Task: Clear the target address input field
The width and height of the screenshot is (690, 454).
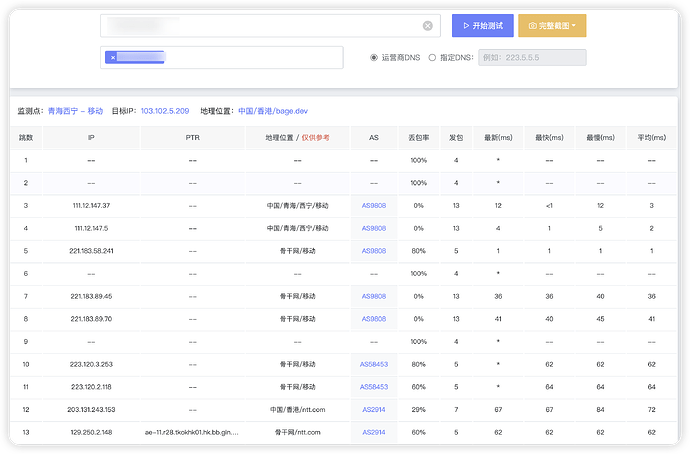Action: point(427,26)
